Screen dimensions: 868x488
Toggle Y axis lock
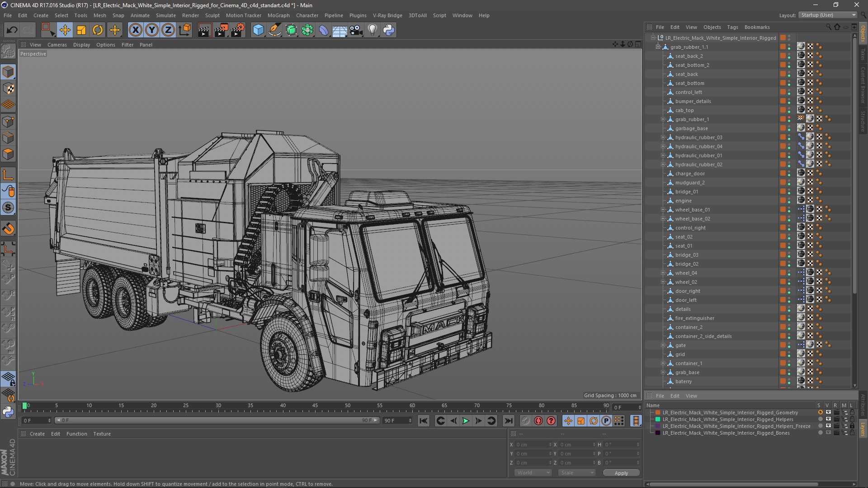tap(152, 30)
